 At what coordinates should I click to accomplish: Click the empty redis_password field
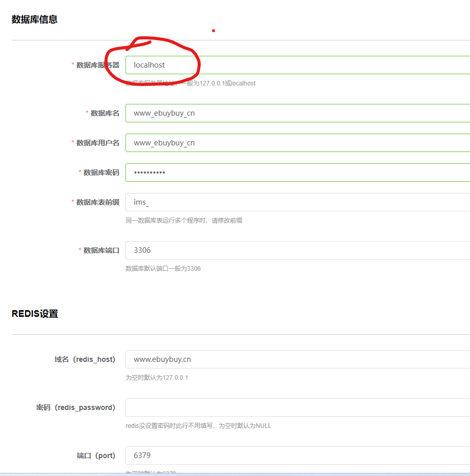[297, 407]
